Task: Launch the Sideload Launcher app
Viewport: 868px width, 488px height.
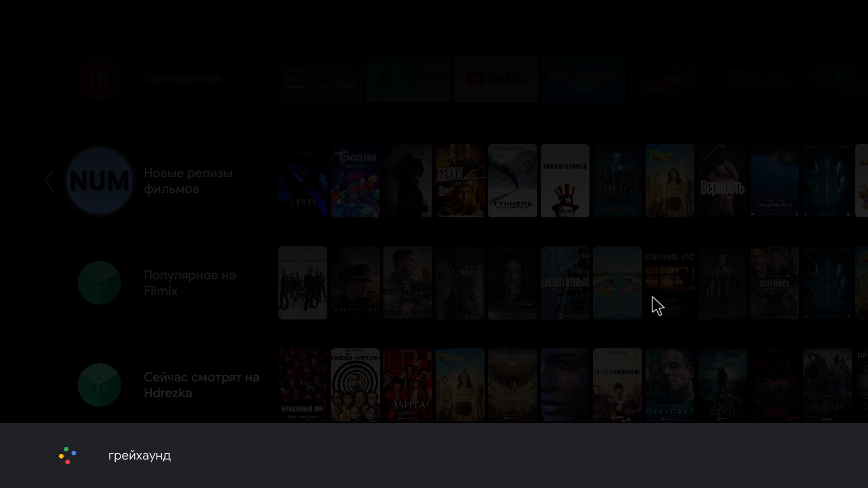Action: (321, 79)
